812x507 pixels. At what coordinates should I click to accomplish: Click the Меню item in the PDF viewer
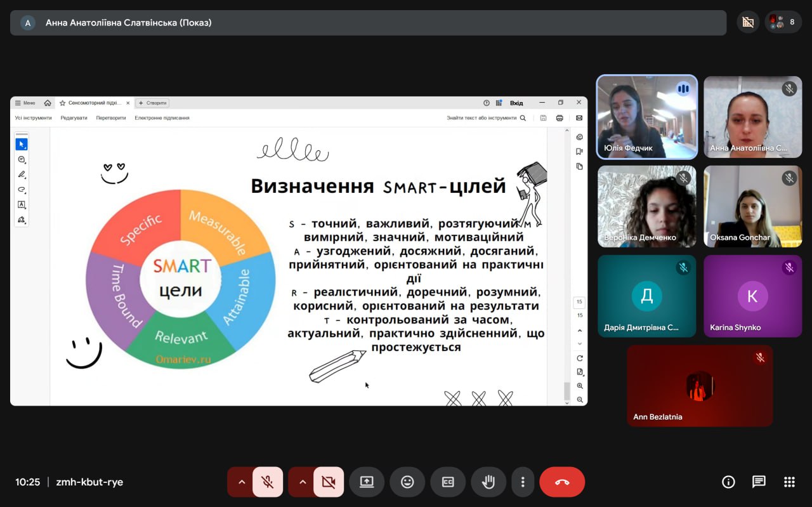coord(25,103)
